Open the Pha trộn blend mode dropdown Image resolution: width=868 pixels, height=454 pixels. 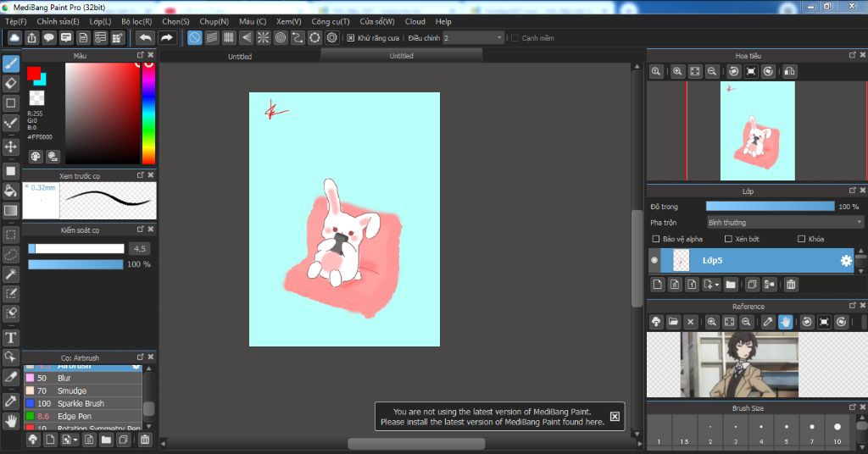pos(785,222)
